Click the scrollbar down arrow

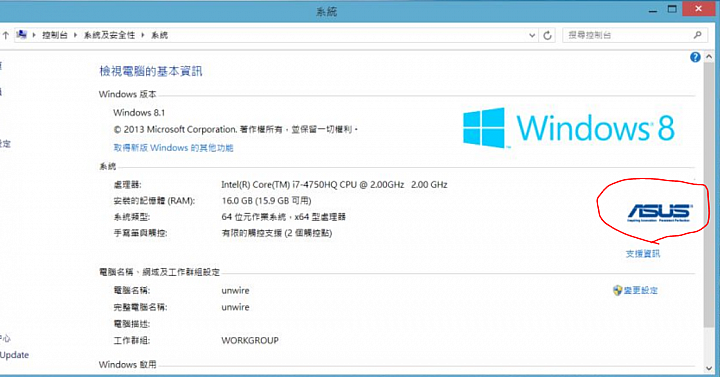(x=709, y=368)
